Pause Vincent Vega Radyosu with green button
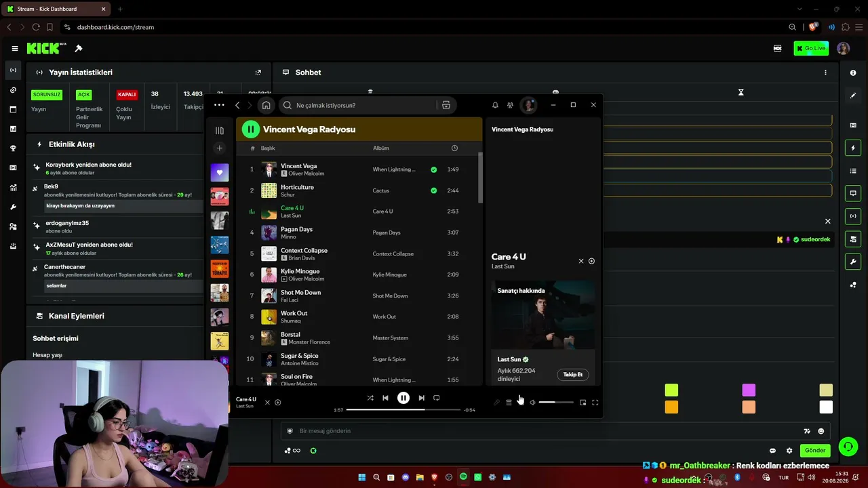 (251, 129)
